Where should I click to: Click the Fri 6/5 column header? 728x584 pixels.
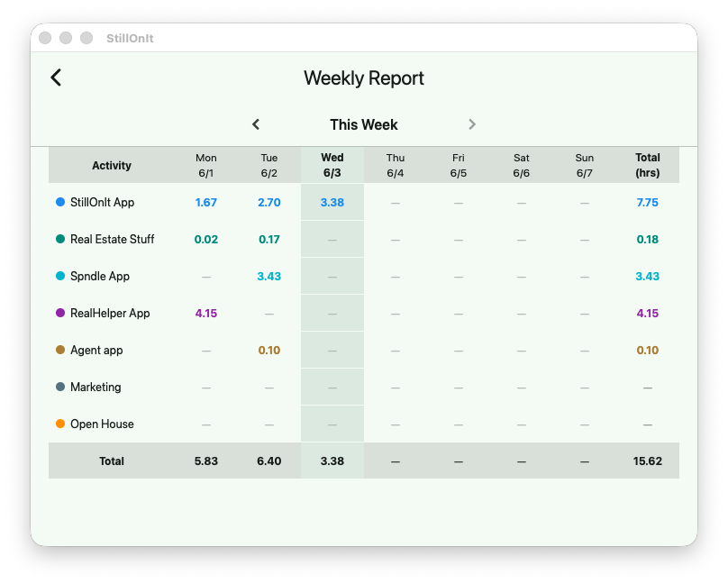pyautogui.click(x=459, y=165)
